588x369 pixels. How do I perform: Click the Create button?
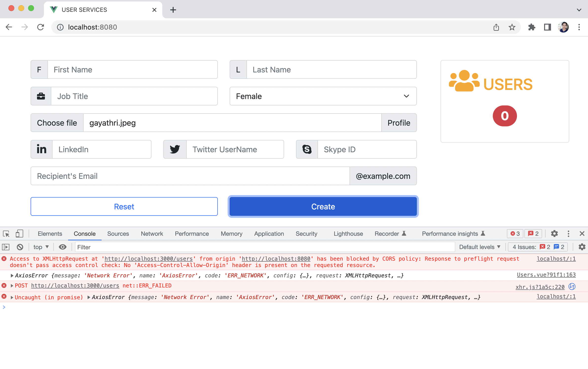(323, 206)
